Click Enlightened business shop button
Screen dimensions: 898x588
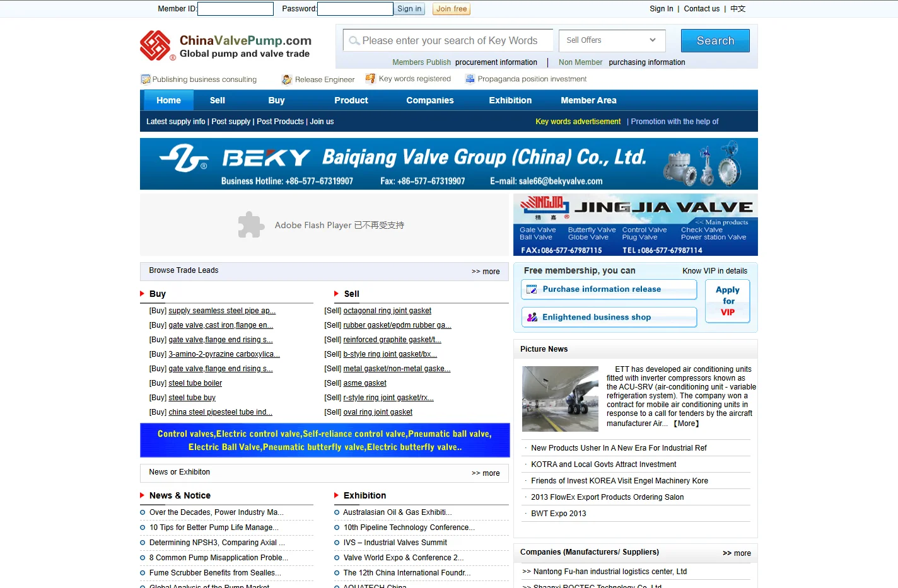tap(609, 317)
